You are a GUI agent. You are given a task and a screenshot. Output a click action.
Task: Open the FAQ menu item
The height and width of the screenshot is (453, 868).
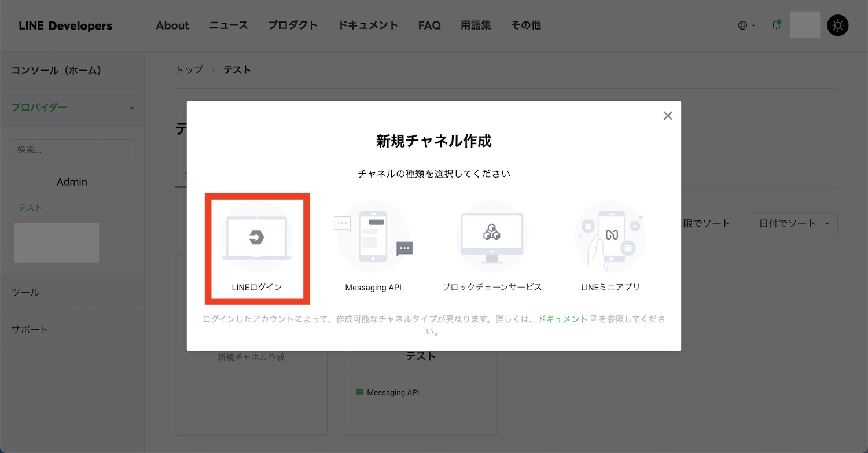coord(429,25)
